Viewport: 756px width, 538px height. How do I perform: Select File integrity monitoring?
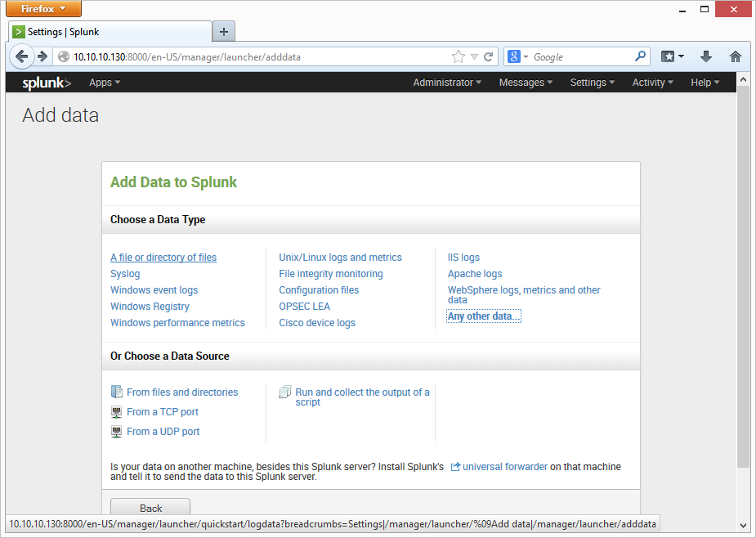331,274
